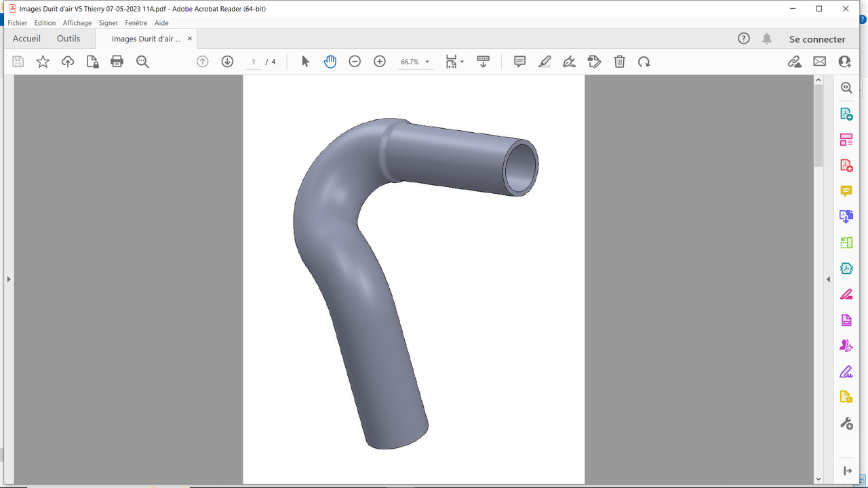Image resolution: width=868 pixels, height=488 pixels.
Task: Click the scrolling mode icon
Action: [484, 62]
